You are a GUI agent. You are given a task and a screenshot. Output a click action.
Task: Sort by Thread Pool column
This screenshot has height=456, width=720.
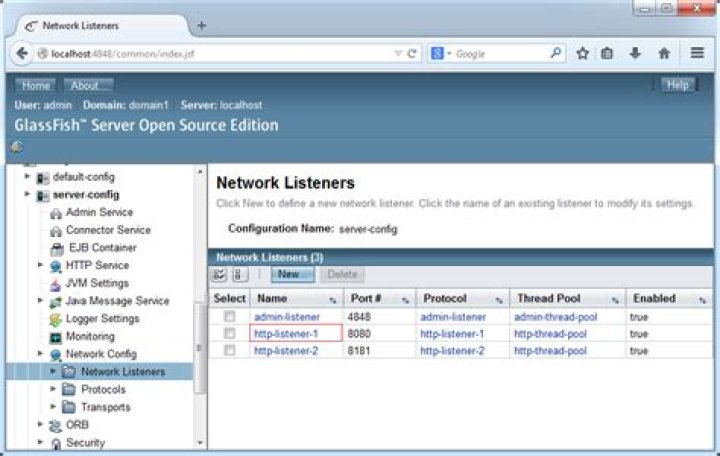coord(615,300)
